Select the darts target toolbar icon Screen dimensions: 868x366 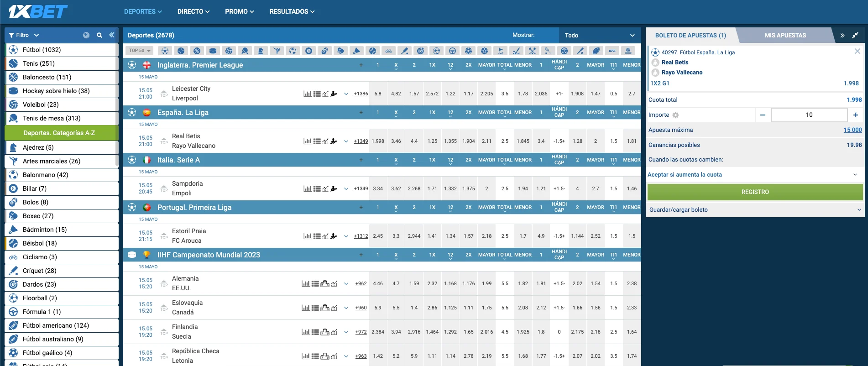coord(420,51)
